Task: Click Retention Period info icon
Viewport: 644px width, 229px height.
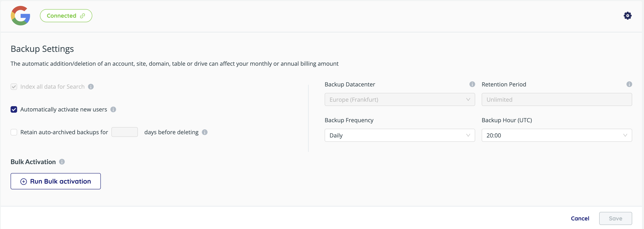Action: pyautogui.click(x=629, y=84)
